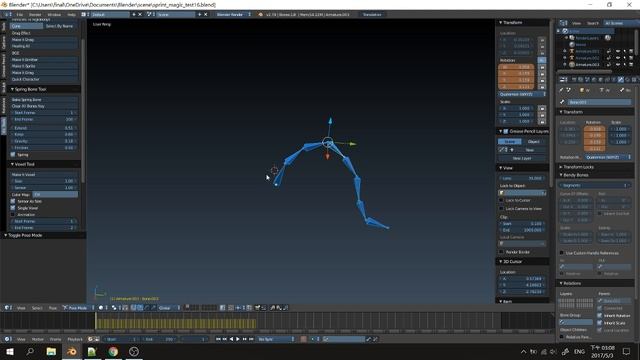Screen dimensions: 640x360
Task: Open the Bone properties tab
Action: point(620,80)
